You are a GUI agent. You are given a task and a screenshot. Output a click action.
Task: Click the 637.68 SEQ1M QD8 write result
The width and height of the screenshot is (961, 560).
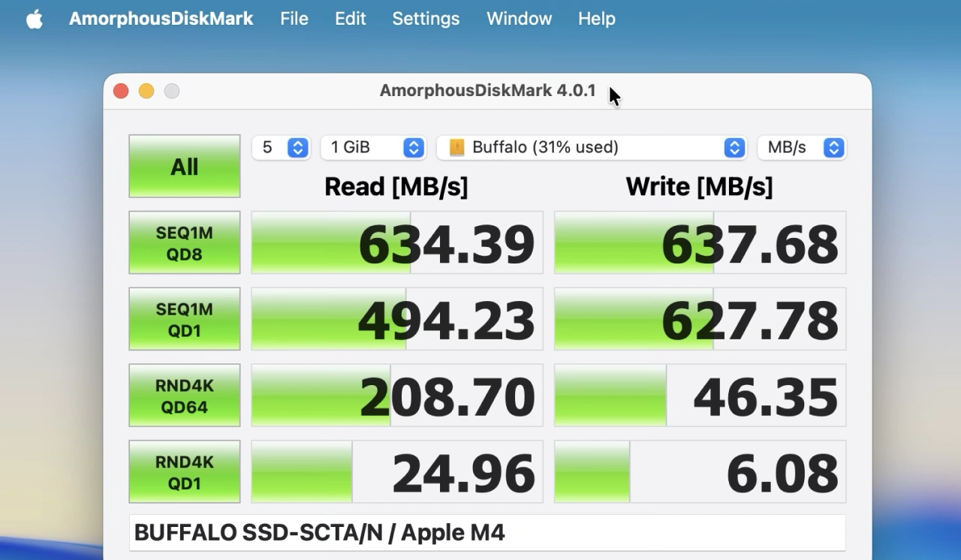[700, 242]
